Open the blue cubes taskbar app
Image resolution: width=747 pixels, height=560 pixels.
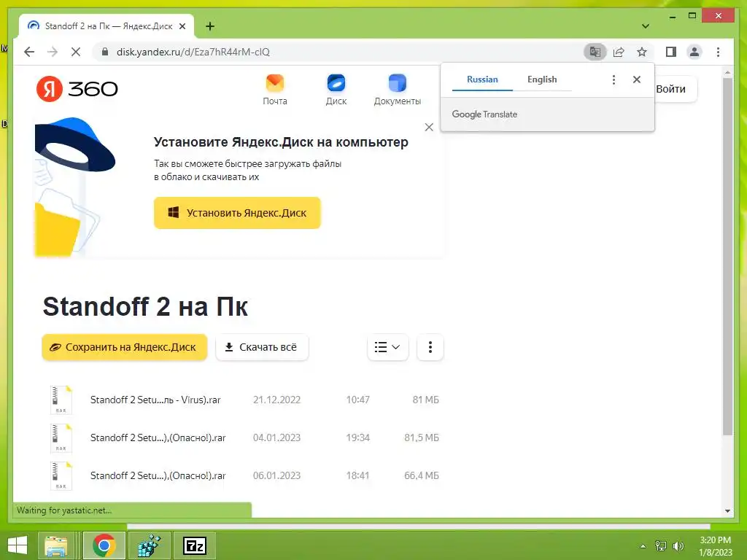pos(149,545)
